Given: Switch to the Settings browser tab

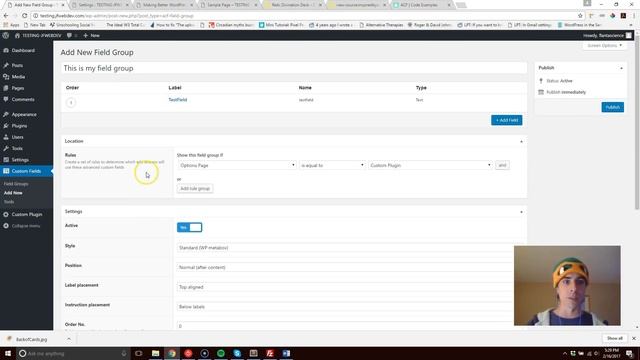Looking at the screenshot, I should tap(100, 5).
